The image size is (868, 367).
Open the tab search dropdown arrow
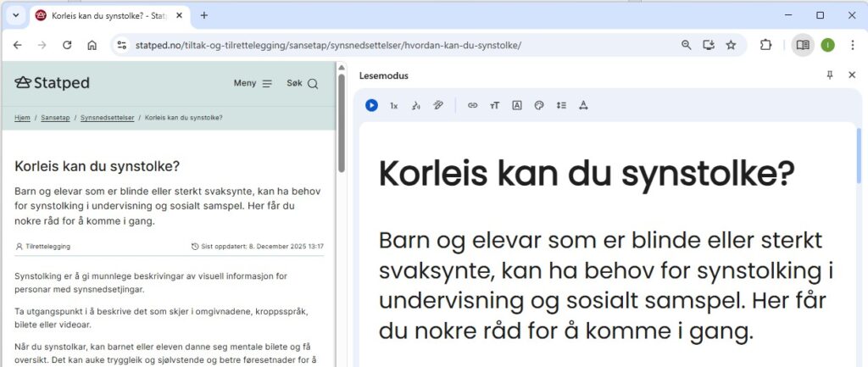tap(16, 15)
